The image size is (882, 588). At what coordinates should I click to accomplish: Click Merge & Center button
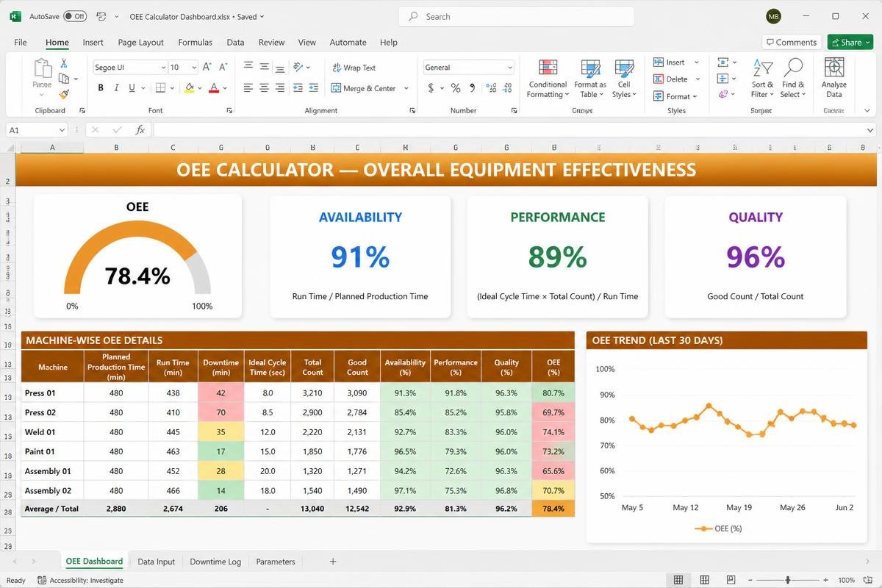(365, 88)
